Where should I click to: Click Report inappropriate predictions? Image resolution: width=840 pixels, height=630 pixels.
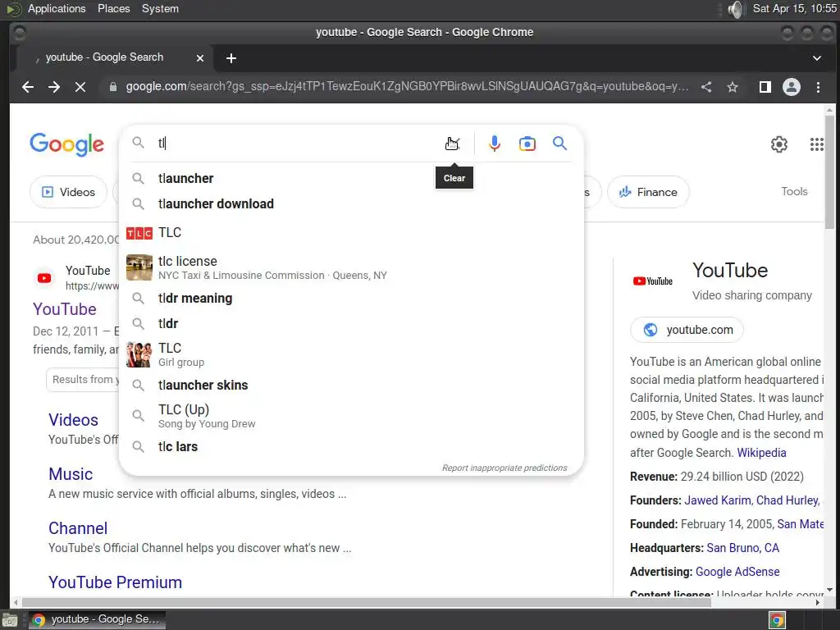coord(504,468)
